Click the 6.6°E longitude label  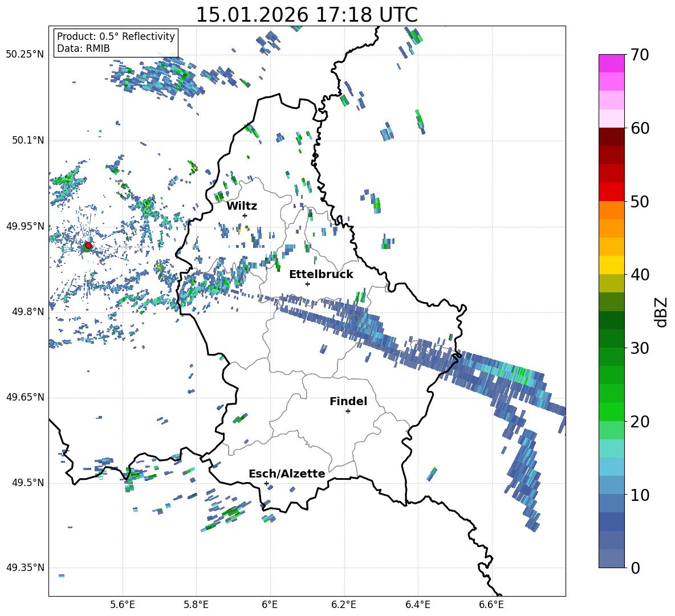coord(491,605)
